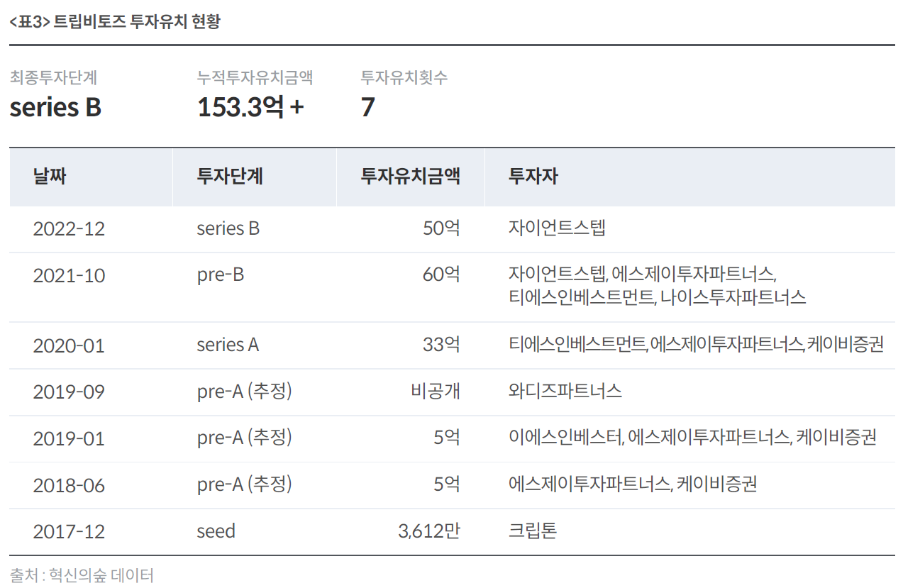
Task: Click the 60억 pre-B amount cell
Action: (441, 274)
